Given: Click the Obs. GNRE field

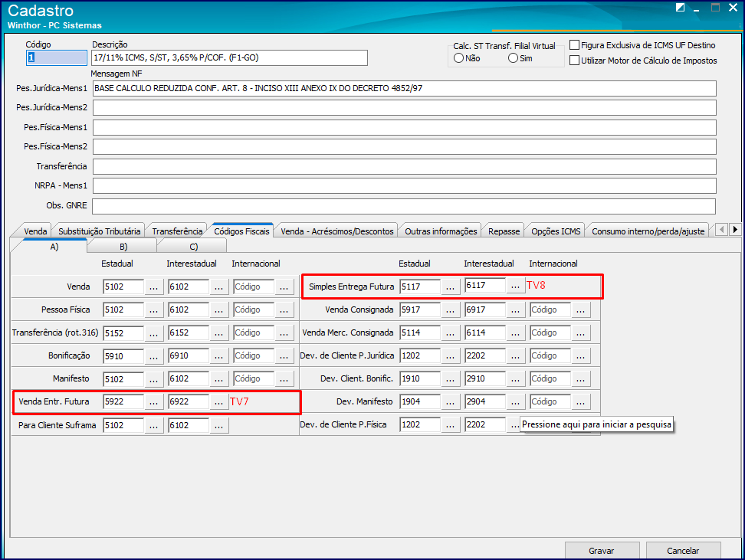Looking at the screenshot, I should click(404, 206).
